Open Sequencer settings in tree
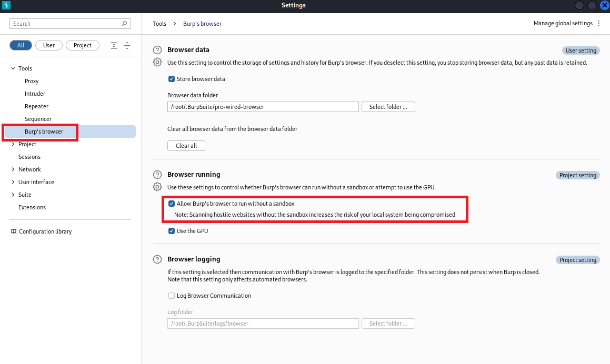This screenshot has height=364, width=610. 38,119
